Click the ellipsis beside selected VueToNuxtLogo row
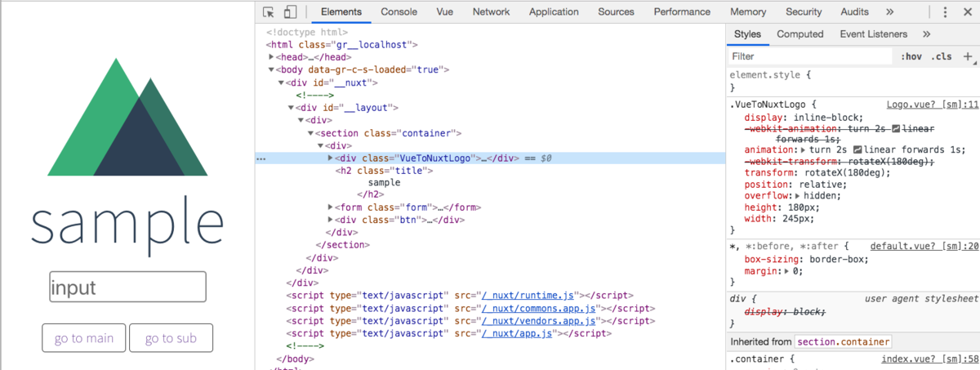The image size is (980, 370). click(x=261, y=158)
